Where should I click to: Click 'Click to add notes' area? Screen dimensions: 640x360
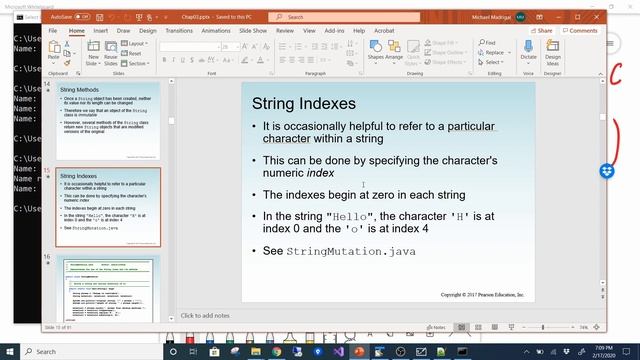tap(205, 316)
